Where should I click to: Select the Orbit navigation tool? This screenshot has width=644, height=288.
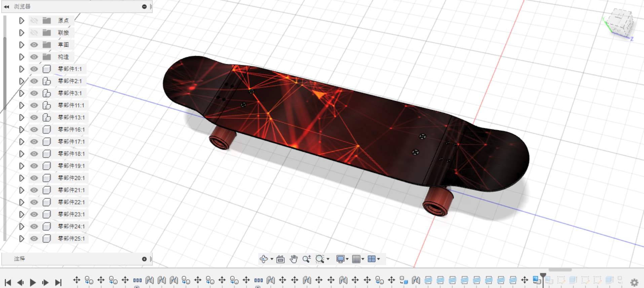(264, 259)
